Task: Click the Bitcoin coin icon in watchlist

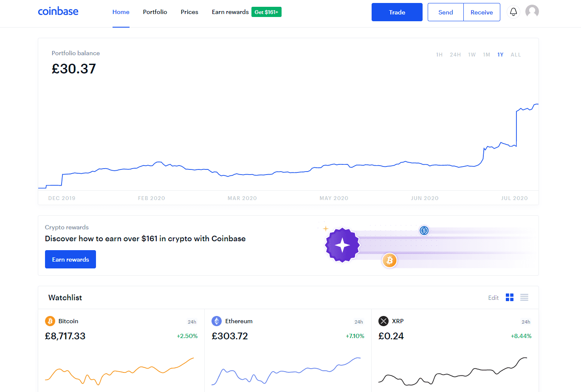Action: [50, 321]
